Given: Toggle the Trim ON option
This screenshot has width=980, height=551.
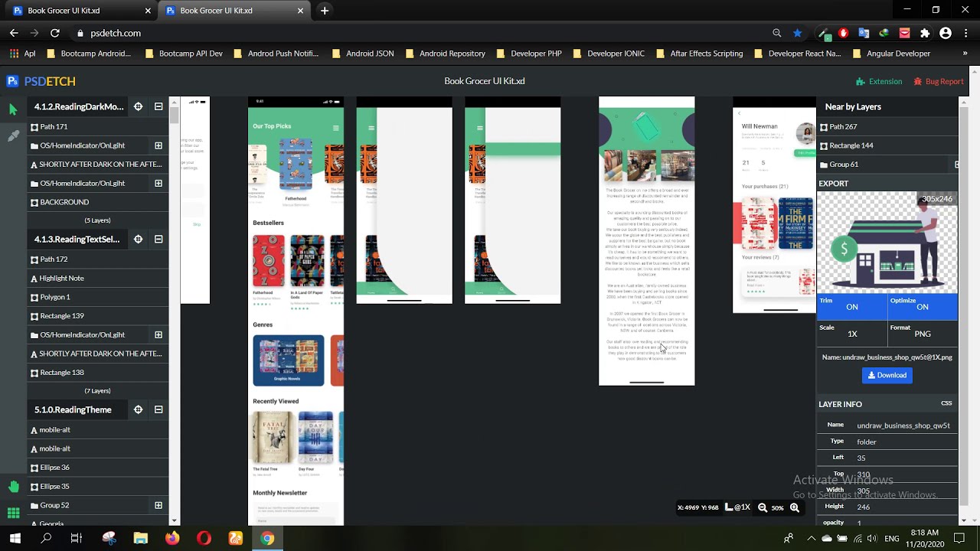Looking at the screenshot, I should click(851, 306).
